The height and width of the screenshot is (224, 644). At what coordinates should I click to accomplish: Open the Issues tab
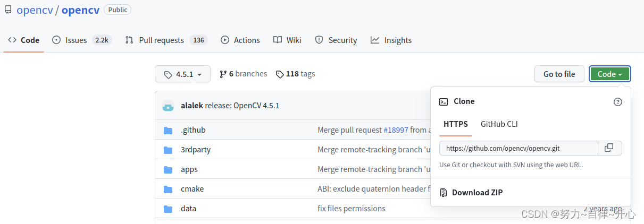pos(82,40)
